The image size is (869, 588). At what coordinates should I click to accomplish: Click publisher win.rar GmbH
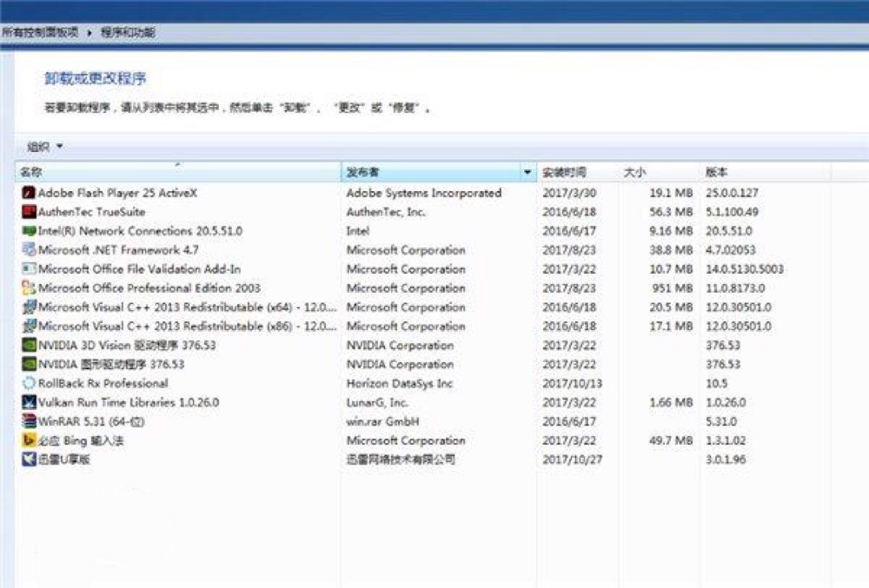pos(382,421)
